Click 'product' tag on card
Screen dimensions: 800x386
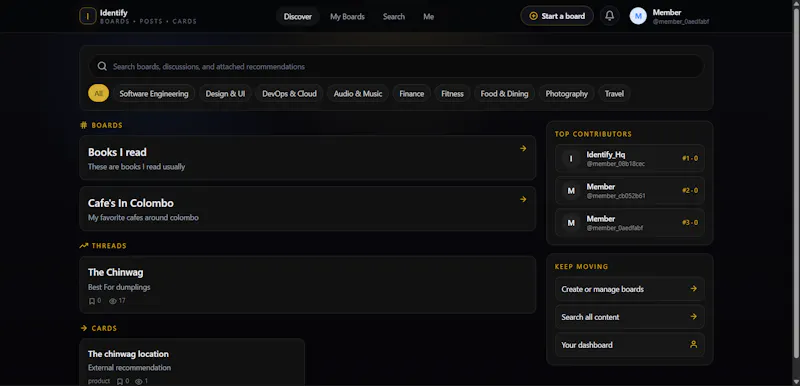point(98,381)
